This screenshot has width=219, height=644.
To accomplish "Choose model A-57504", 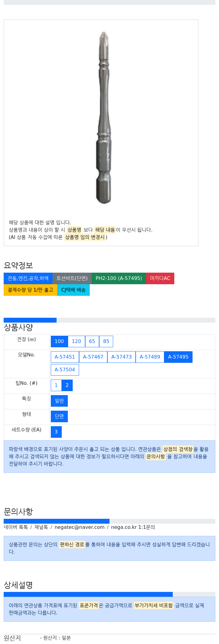I will click(x=65, y=370).
